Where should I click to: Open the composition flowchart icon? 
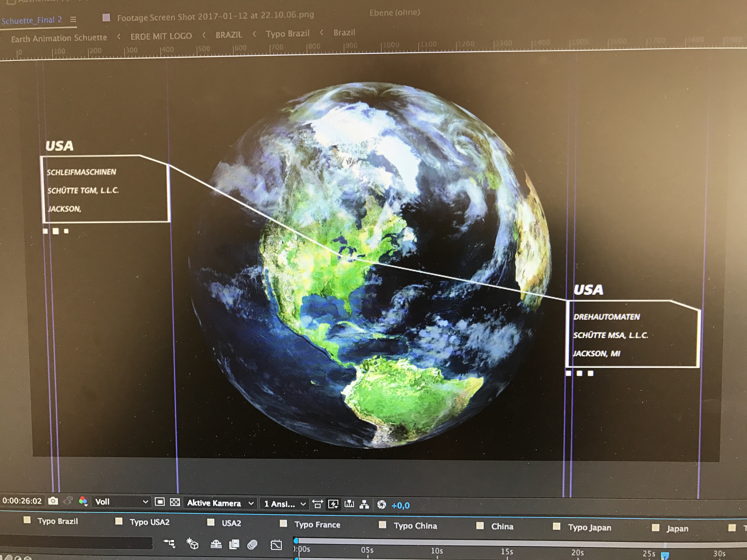(x=364, y=505)
